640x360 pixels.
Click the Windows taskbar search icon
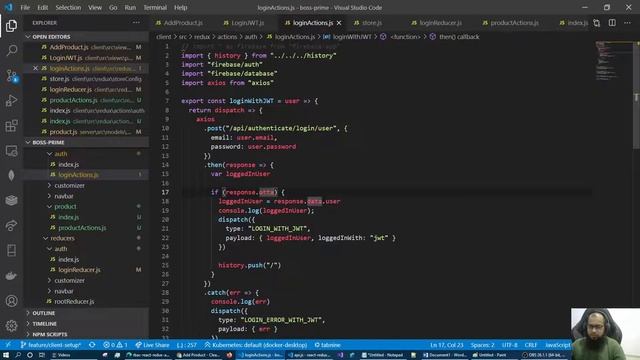[18, 355]
